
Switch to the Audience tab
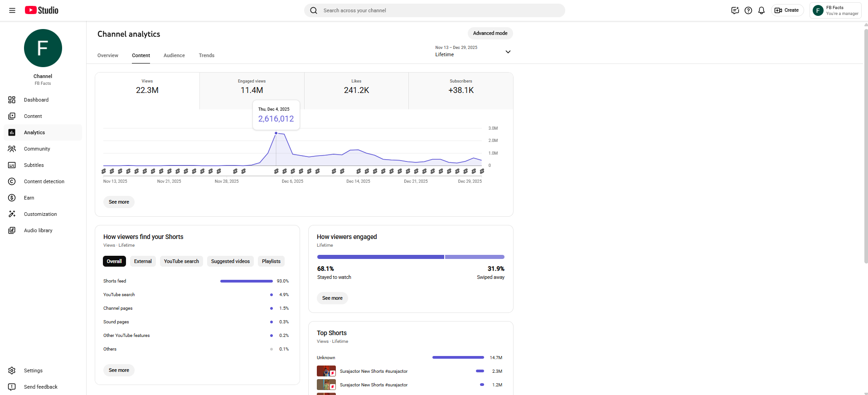174,55
